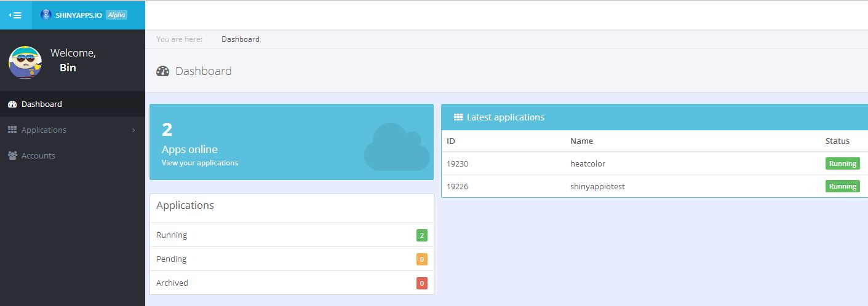Open the Accounts menu item

point(38,156)
